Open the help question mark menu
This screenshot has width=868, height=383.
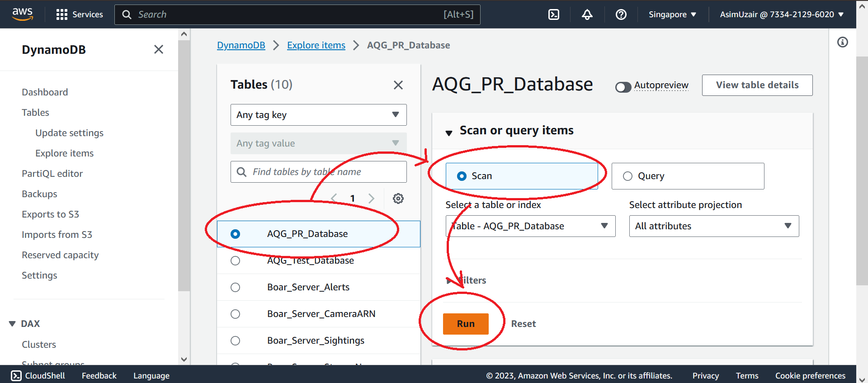point(621,14)
